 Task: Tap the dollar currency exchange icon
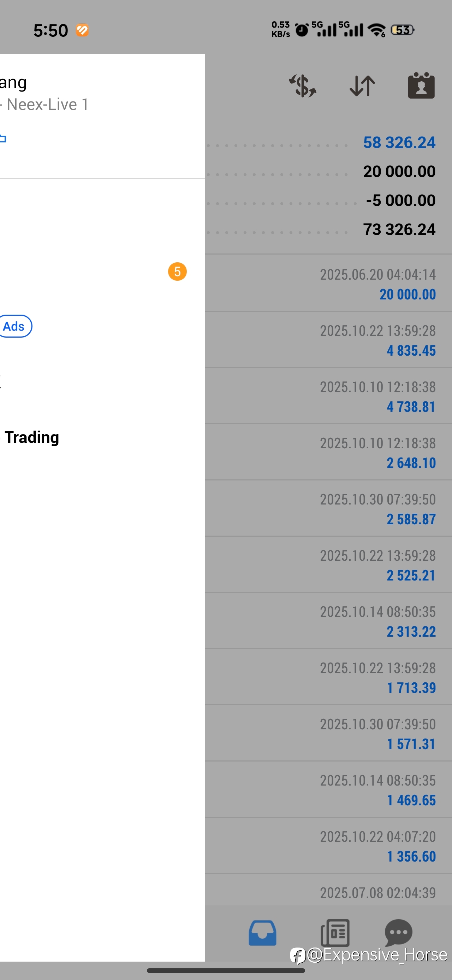(x=303, y=86)
